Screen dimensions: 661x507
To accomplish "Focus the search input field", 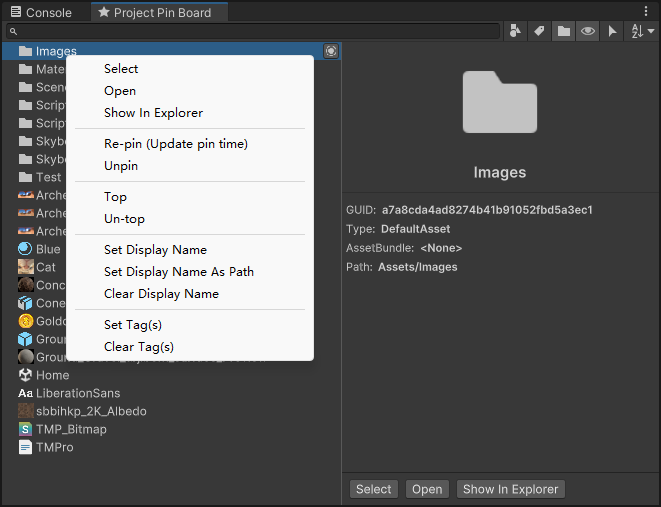I will click(253, 31).
